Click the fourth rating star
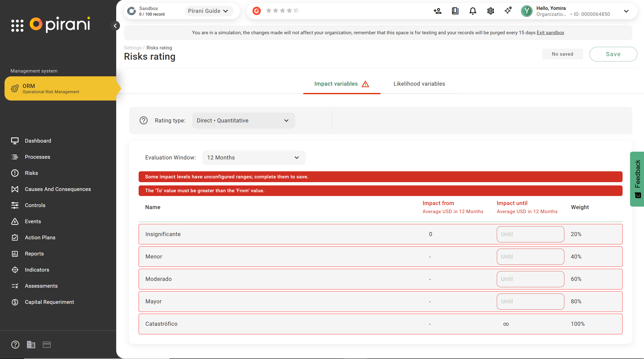 pos(289,10)
